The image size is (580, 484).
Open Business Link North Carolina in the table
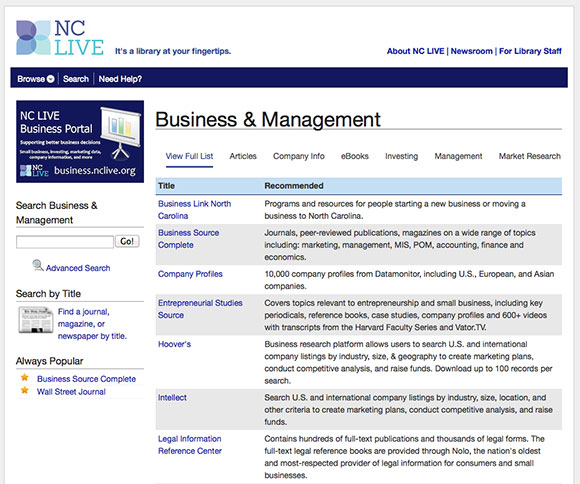pos(195,210)
